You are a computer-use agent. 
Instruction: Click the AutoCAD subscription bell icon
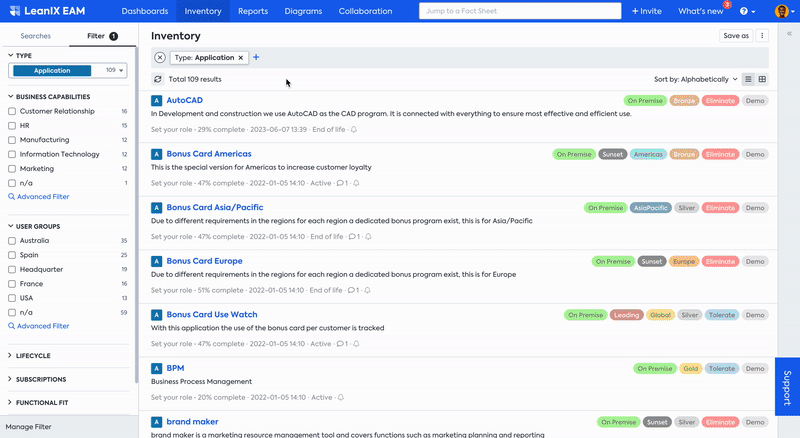(x=354, y=130)
